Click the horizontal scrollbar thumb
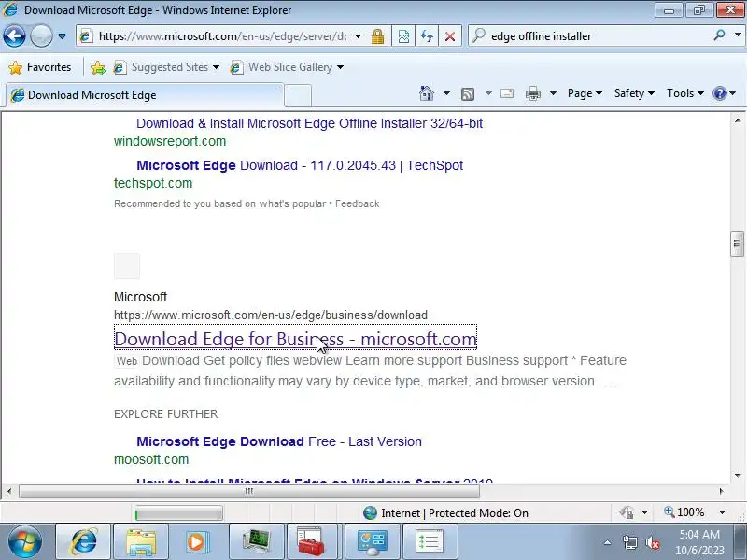The image size is (747, 560). coord(249,491)
